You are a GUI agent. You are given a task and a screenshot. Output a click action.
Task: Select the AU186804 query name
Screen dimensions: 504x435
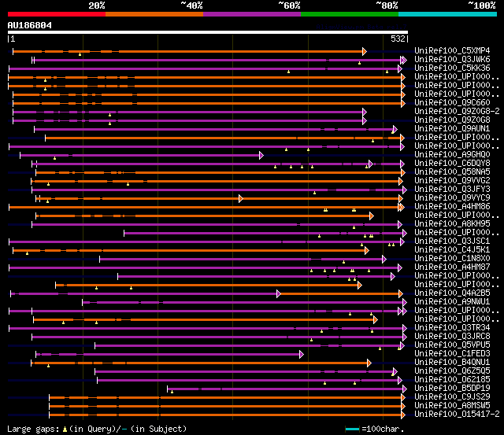pos(30,25)
